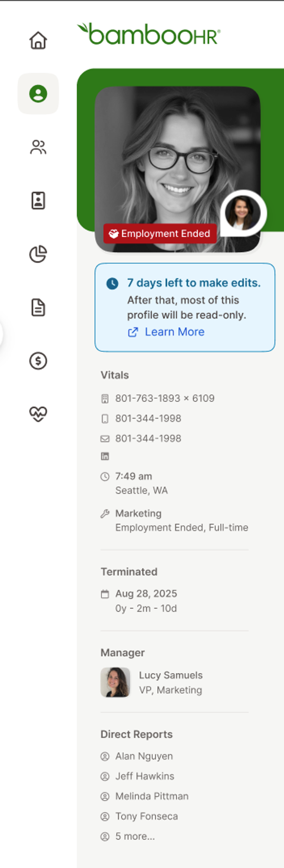Select direct report Melinda Pittman
Screen dimensions: 284x868
151,797
